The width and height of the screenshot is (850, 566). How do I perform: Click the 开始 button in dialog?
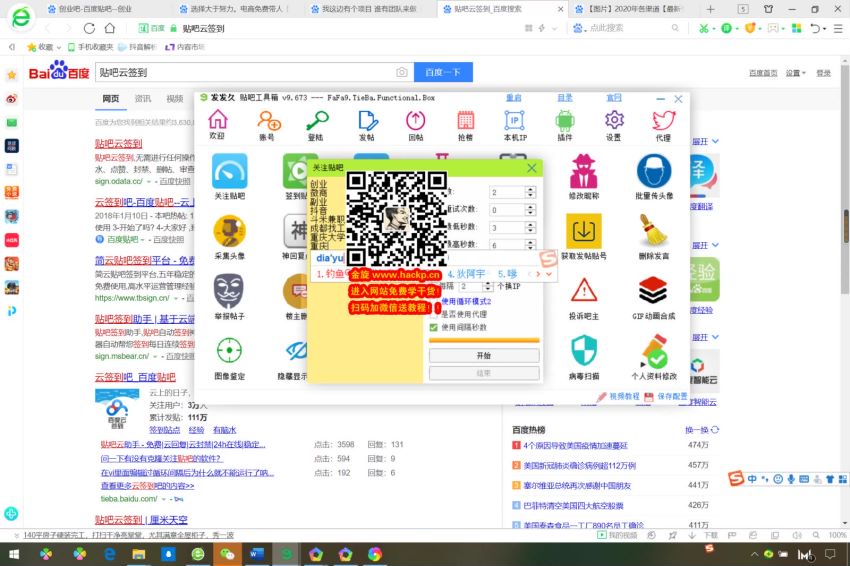coord(484,356)
